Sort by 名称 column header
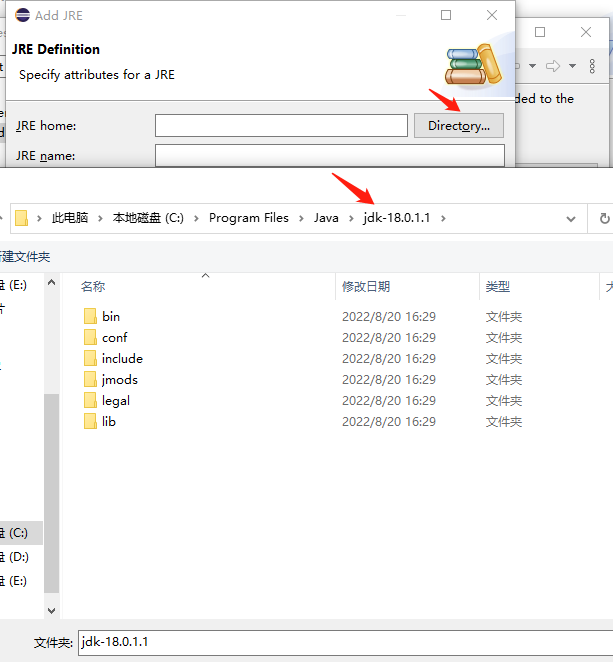 coord(93,287)
